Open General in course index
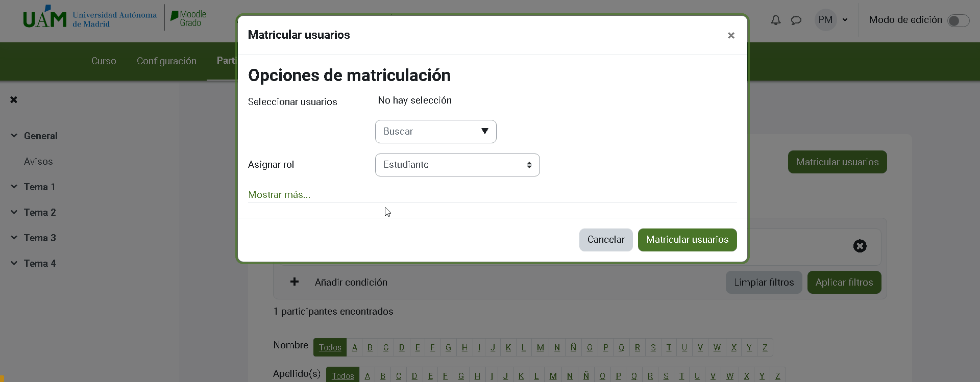 pos(41,136)
